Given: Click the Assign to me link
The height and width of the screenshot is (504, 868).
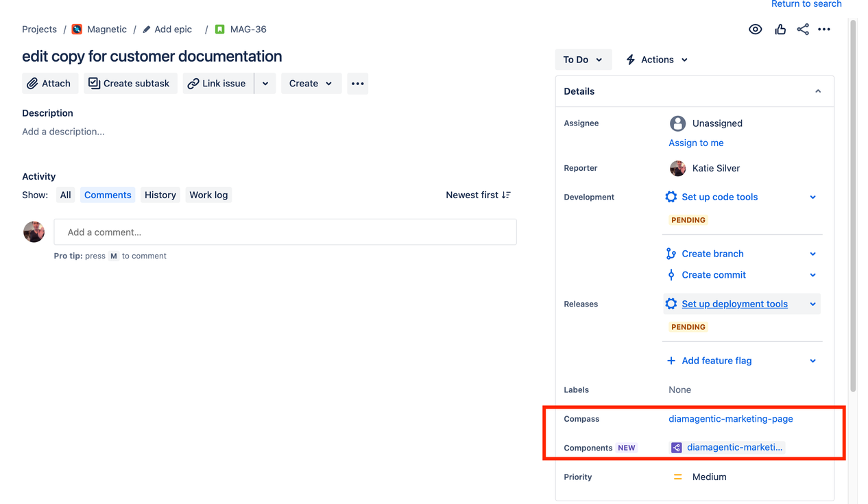Looking at the screenshot, I should click(696, 143).
